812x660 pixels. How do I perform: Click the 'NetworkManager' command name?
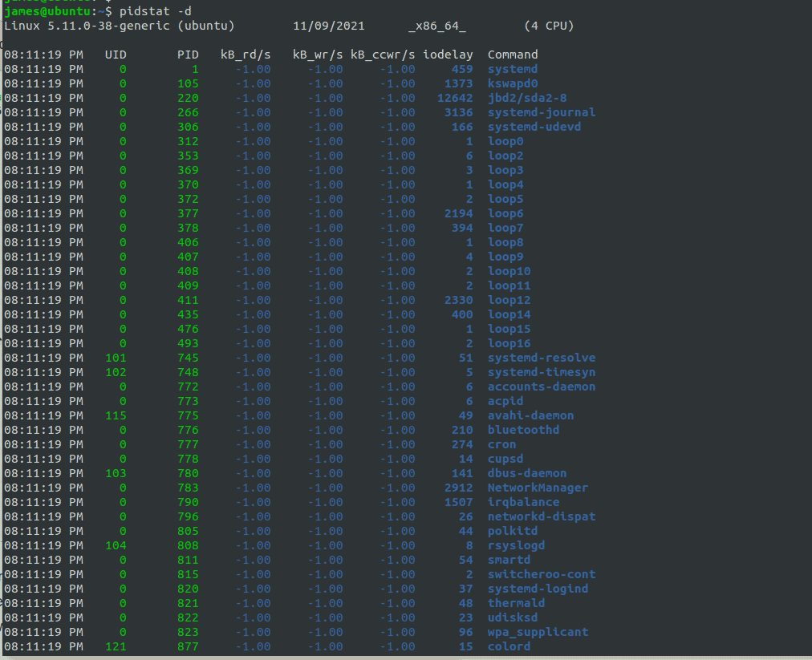click(x=538, y=488)
